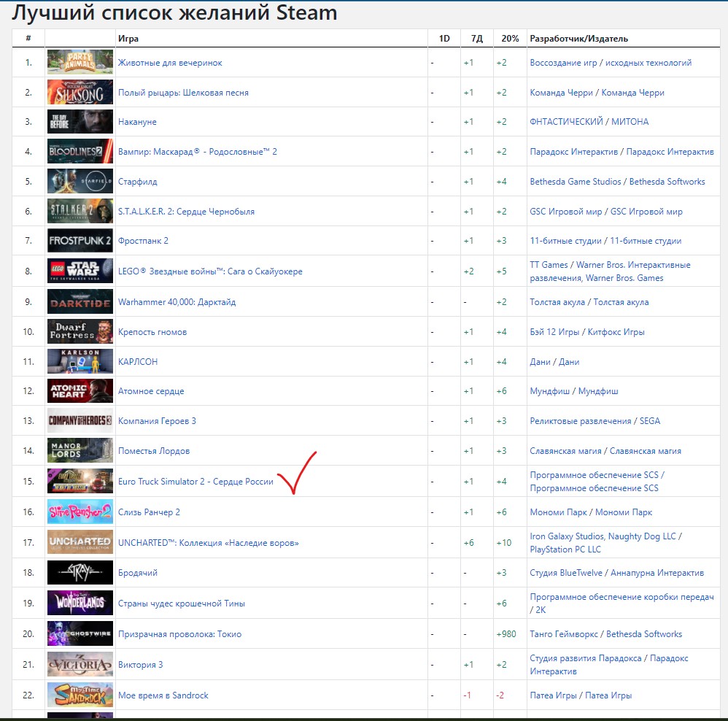This screenshot has height=721, width=728.
Task: Open the Танго Геймворкс / Bethesda Softworks link
Action: tap(606, 634)
